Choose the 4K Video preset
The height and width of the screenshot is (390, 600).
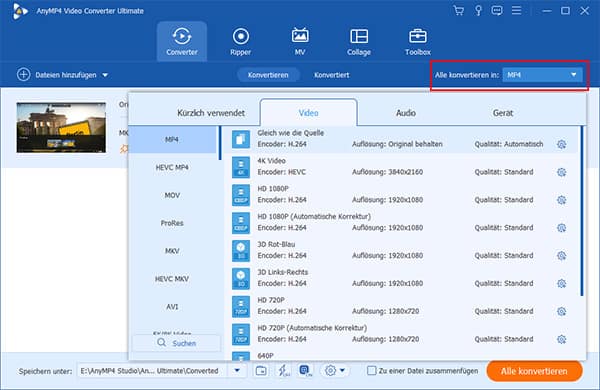click(x=400, y=167)
